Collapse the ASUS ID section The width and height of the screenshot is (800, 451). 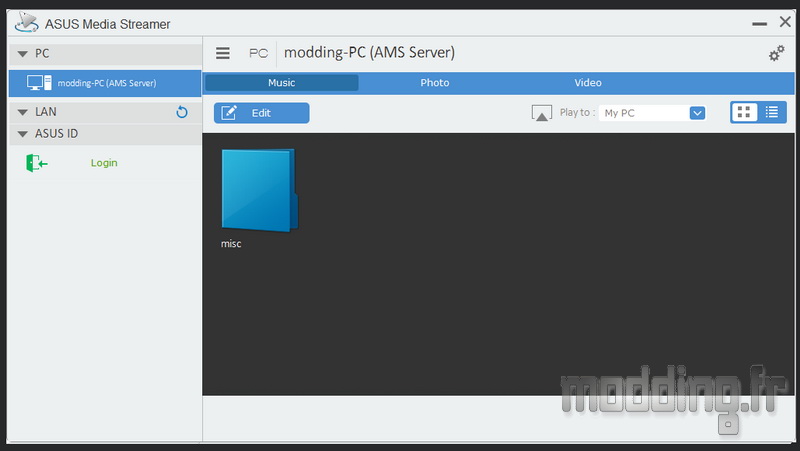[22, 134]
